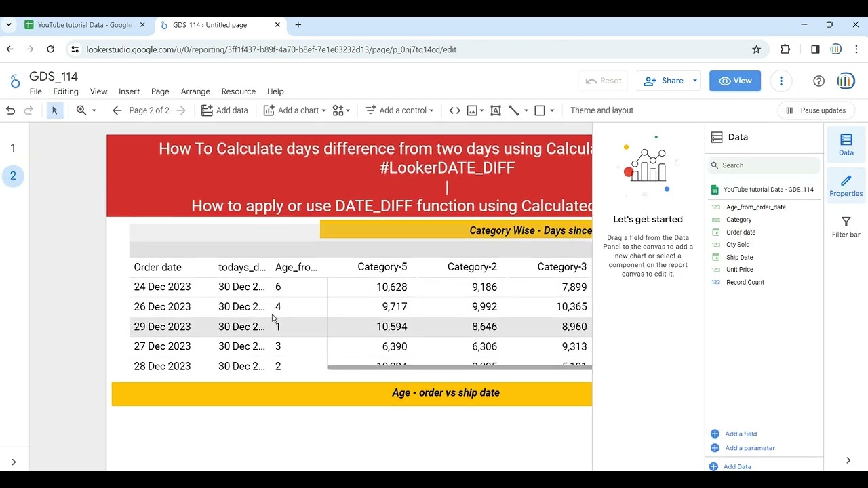This screenshot has width=868, height=488.
Task: Open the line type dropdown arrow
Action: [x=526, y=110]
